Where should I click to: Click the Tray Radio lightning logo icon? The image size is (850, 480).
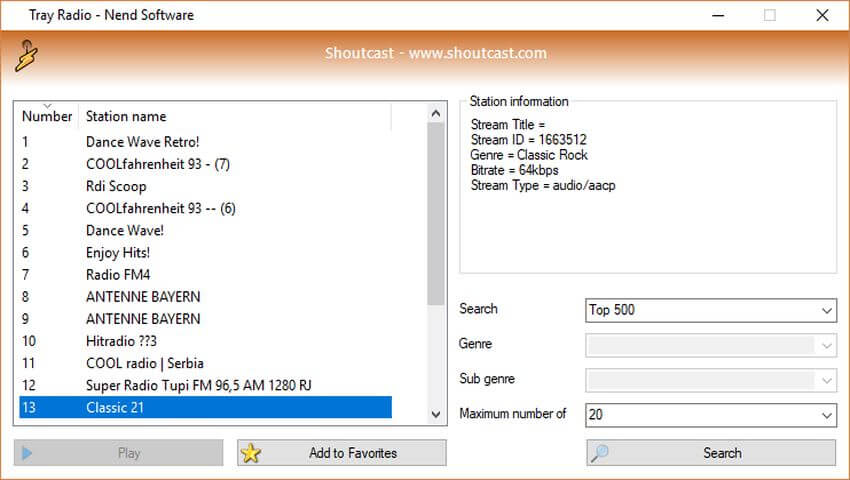click(x=26, y=55)
